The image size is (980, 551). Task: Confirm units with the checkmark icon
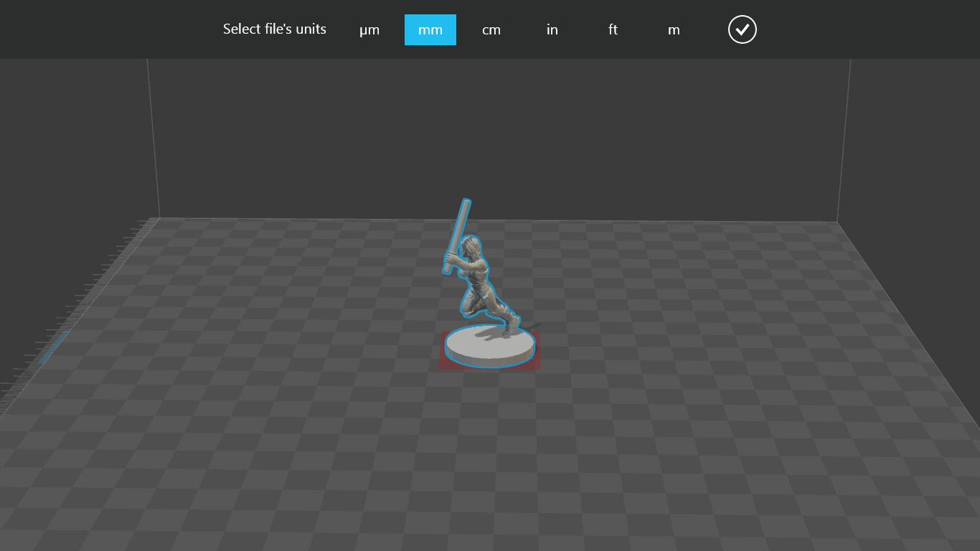click(743, 29)
